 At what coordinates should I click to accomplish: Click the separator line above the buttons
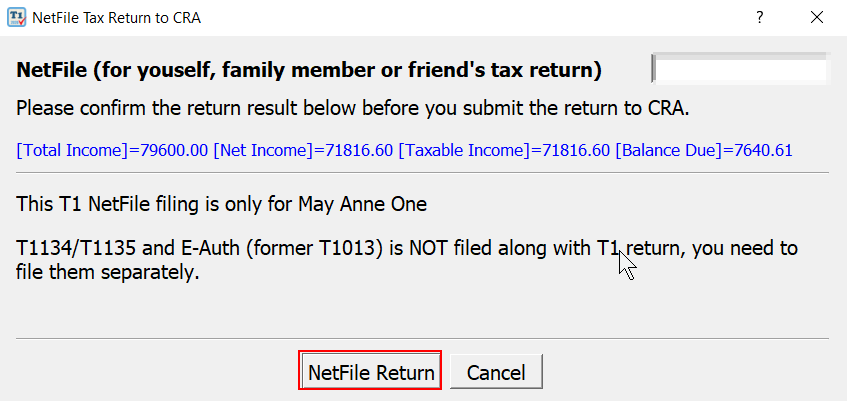(422, 338)
